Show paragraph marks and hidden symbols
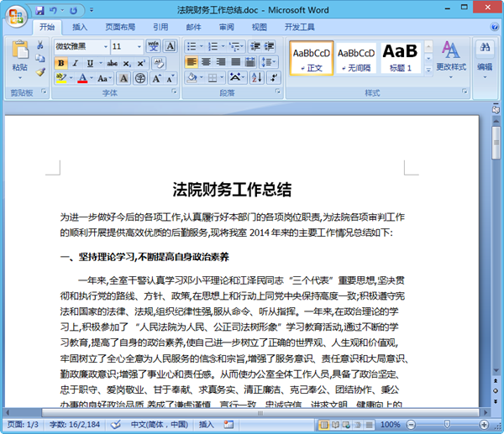The image size is (504, 434). (274, 77)
